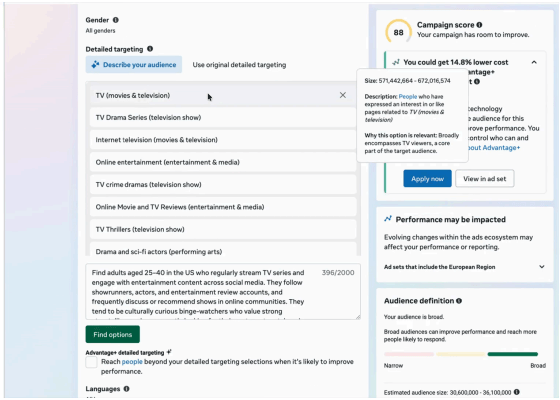Click the estimated audience size info icon
The width and height of the screenshot is (560, 400).
pos(517,392)
